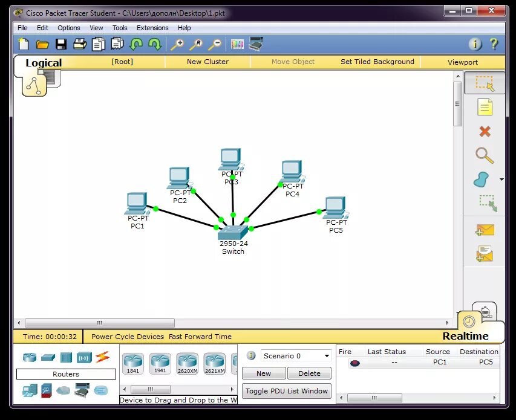
Task: Pick the 2621XM router model
Action: pos(215,363)
